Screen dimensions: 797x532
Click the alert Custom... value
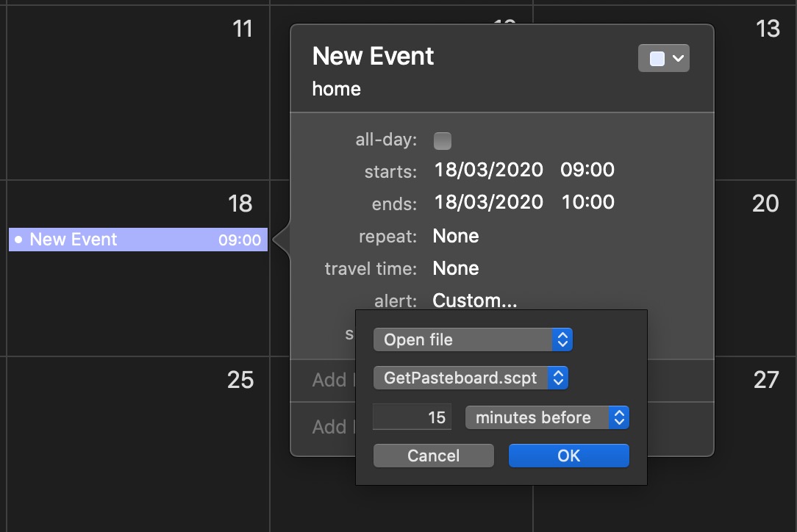click(475, 301)
